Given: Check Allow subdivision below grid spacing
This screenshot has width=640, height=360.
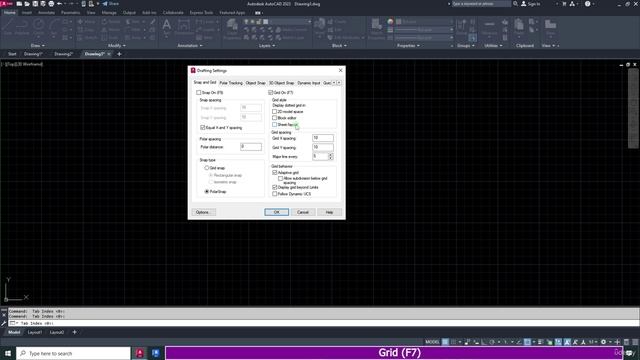Looking at the screenshot, I should pos(280,178).
